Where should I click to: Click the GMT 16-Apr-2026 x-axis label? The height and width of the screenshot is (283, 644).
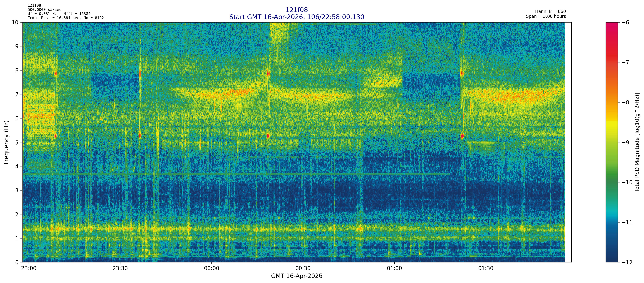coord(297,276)
